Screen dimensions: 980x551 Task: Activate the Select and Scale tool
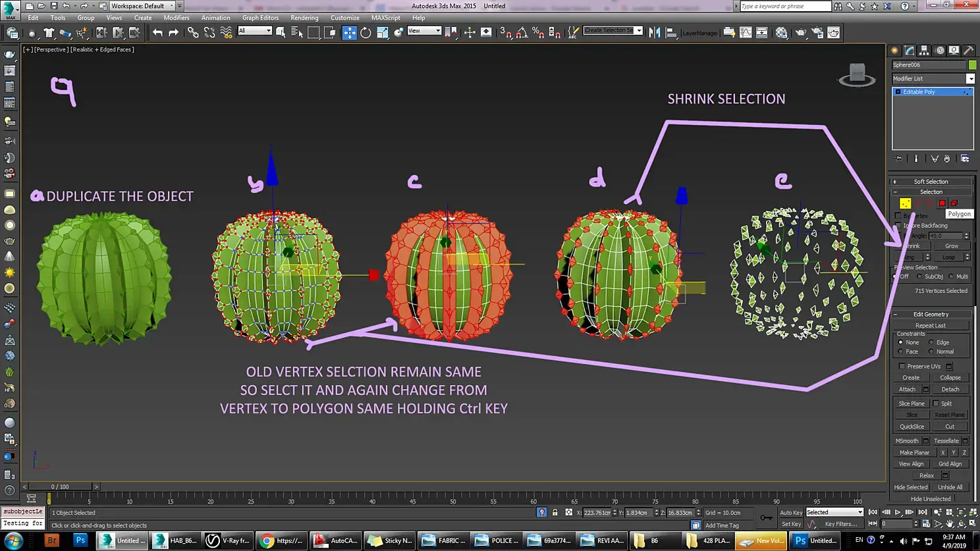pos(382,32)
